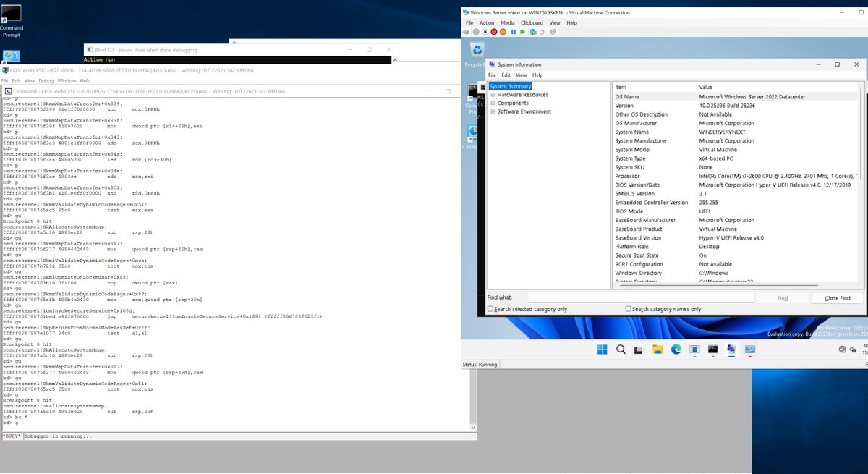Open the Window menu in WinDbg
The image size is (868, 474).
pos(67,81)
